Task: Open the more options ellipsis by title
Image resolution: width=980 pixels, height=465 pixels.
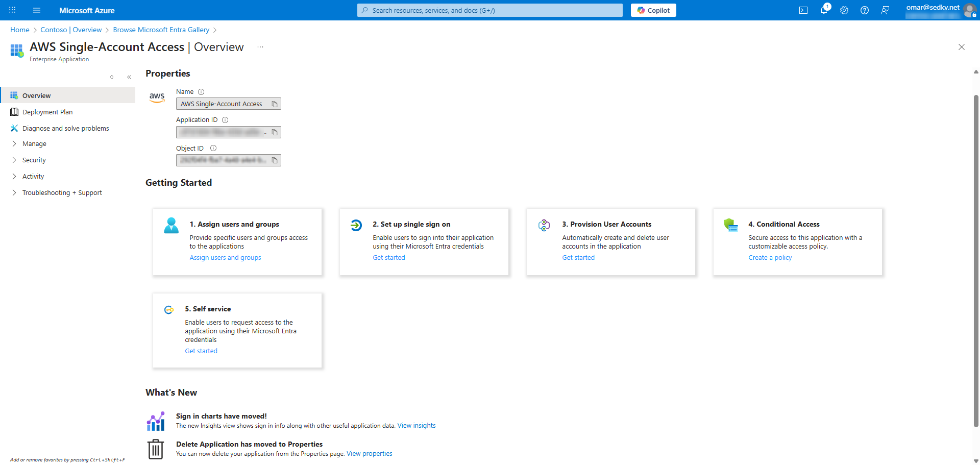Action: point(260,47)
